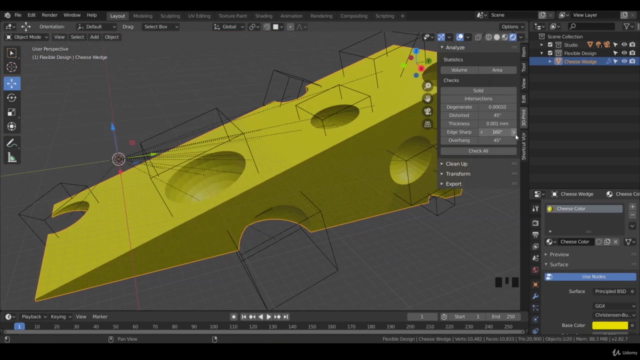Switch to the Sculpting workspace tab

coord(170,16)
